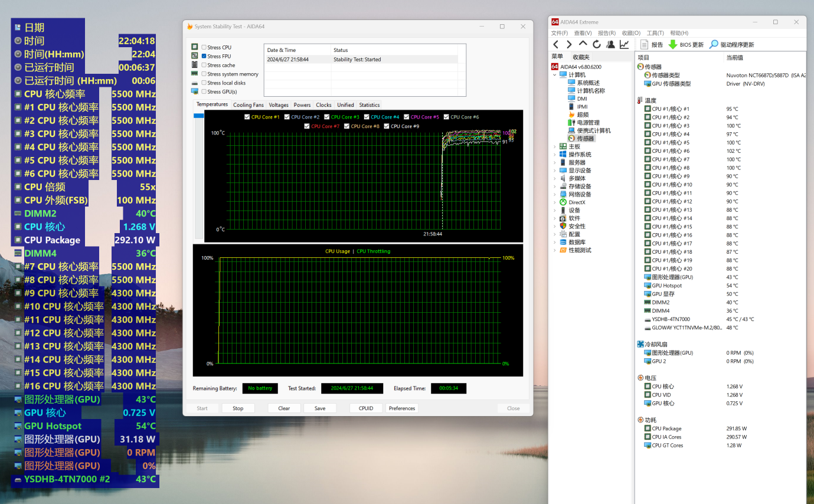814x504 pixels.
Task: Expand the 操作系统 node chevron
Action: click(x=554, y=155)
